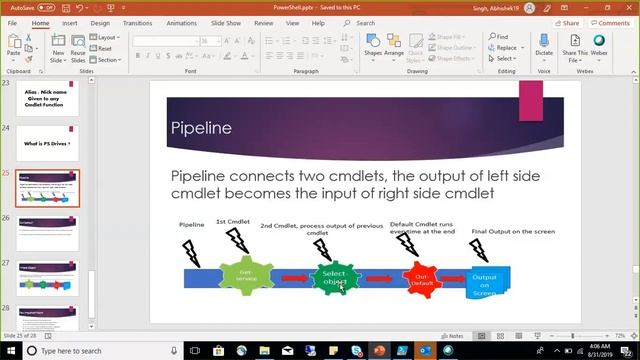Switch to Reading view icon
This screenshot has height=360, width=640.
[x=519, y=336]
